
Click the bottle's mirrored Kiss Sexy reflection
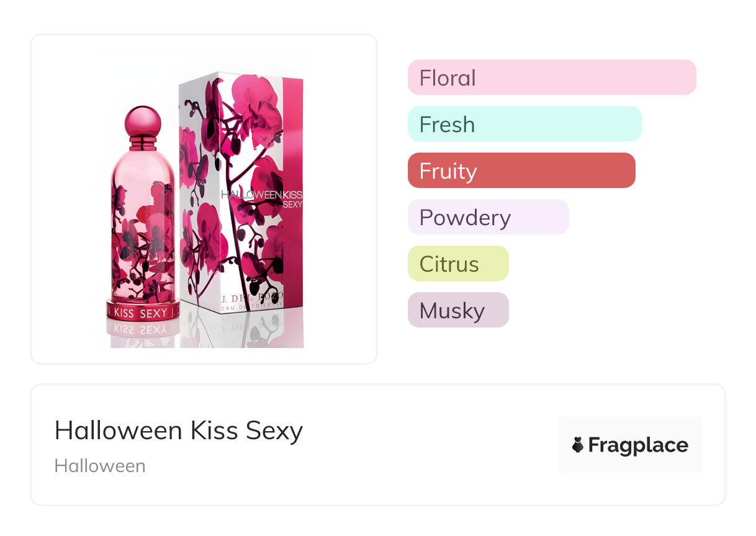tap(142, 329)
